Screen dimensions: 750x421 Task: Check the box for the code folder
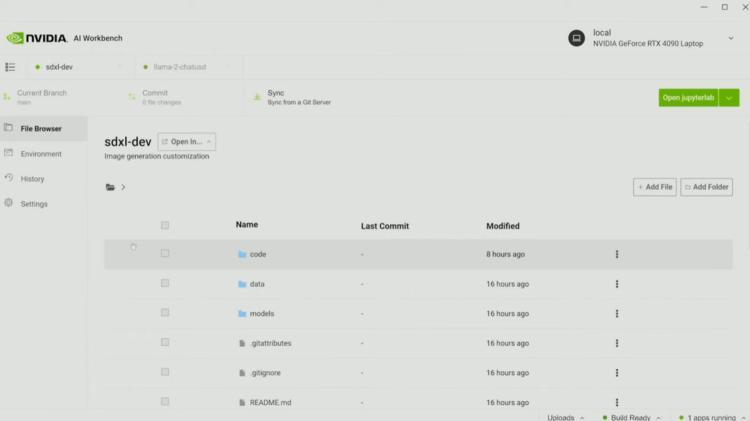[x=165, y=253]
